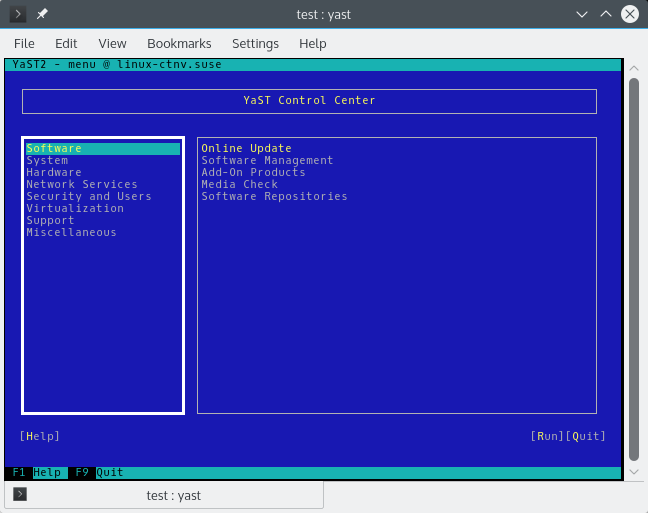Open the Bookmarks menu
Screen dimensions: 648x513
179,43
